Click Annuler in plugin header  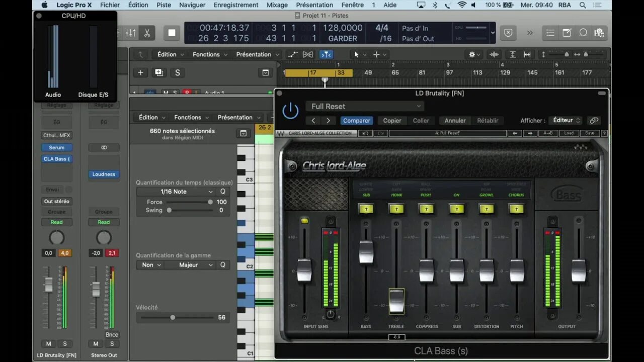455,121
